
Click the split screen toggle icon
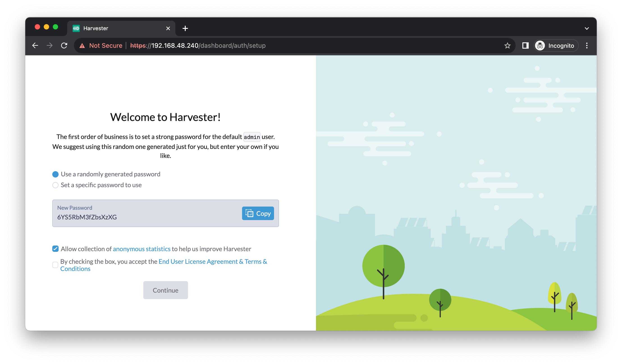pyautogui.click(x=526, y=45)
